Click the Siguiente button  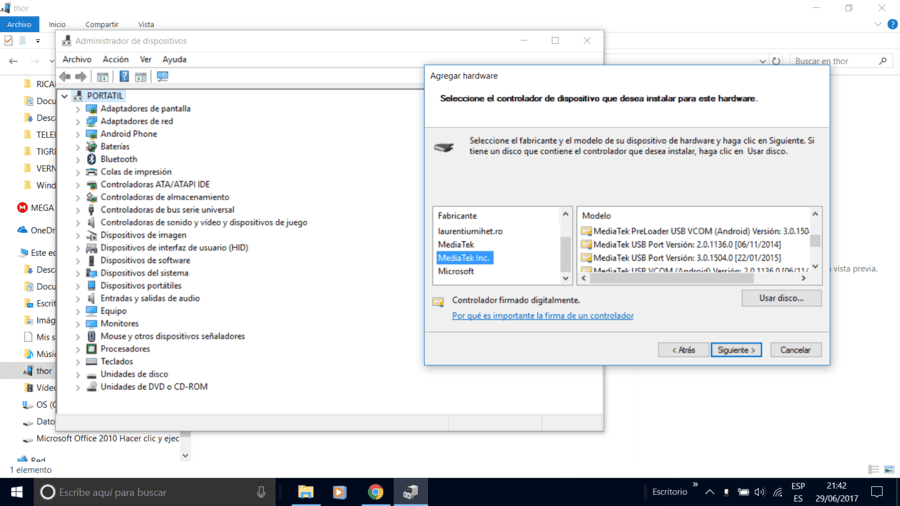click(x=736, y=350)
